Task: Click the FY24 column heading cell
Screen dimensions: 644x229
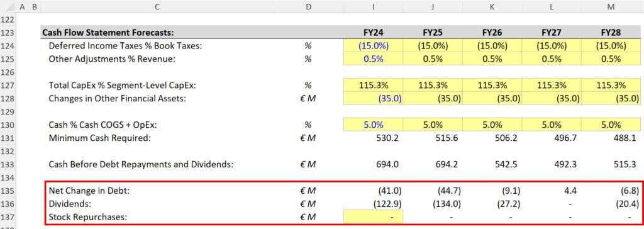Action: click(x=374, y=33)
